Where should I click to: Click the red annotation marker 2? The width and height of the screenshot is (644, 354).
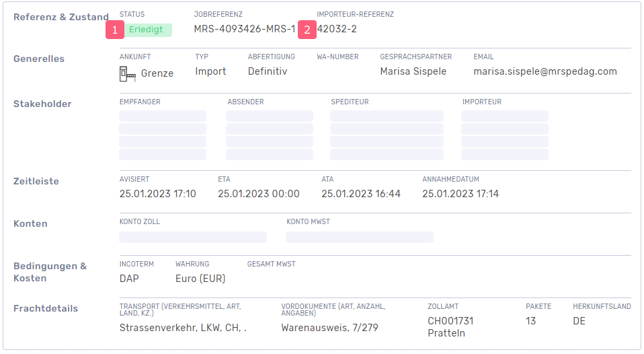tap(307, 30)
